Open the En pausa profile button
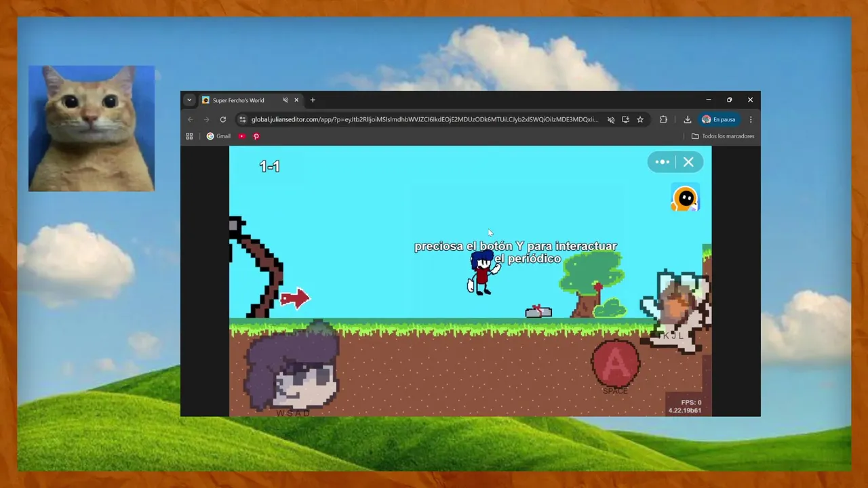This screenshot has width=868, height=488. pos(719,119)
